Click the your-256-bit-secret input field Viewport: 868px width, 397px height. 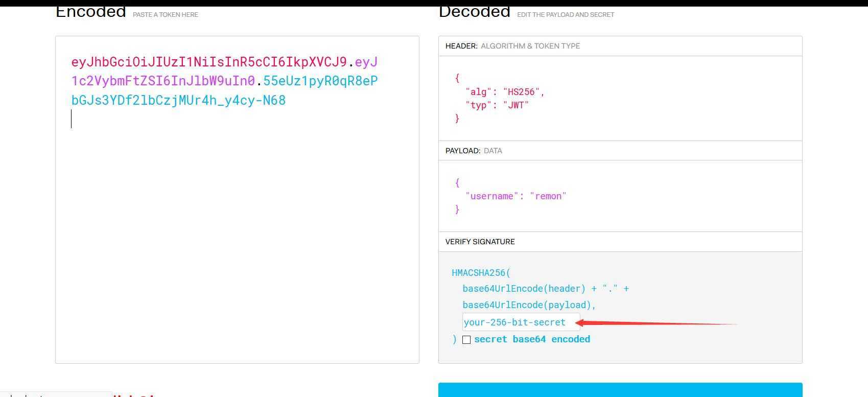tap(521, 322)
